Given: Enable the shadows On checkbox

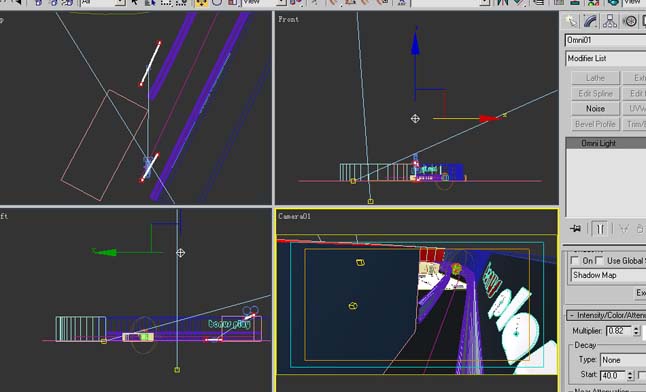Looking at the screenshot, I should pyautogui.click(x=575, y=261).
